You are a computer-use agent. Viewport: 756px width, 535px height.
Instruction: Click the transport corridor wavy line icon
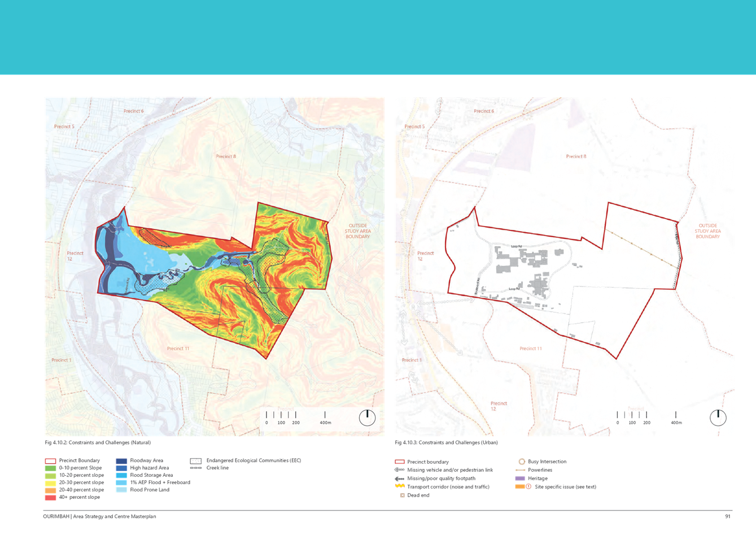pos(399,486)
